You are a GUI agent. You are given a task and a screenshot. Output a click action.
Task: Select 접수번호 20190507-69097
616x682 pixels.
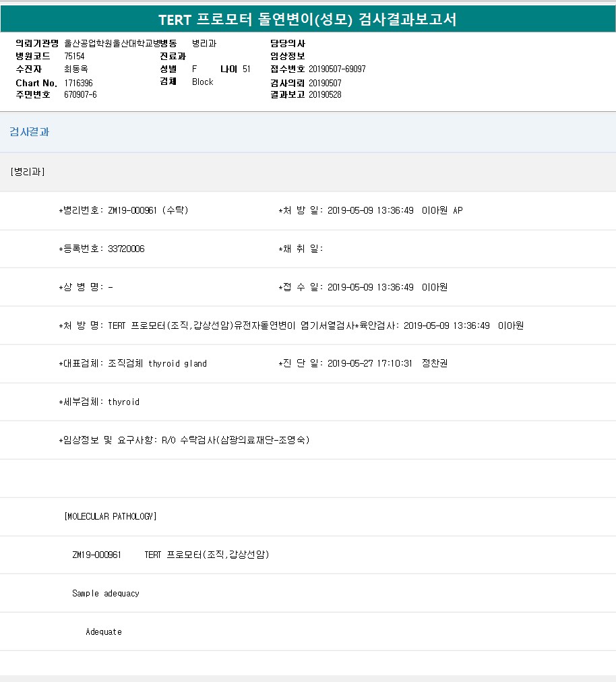click(x=337, y=69)
